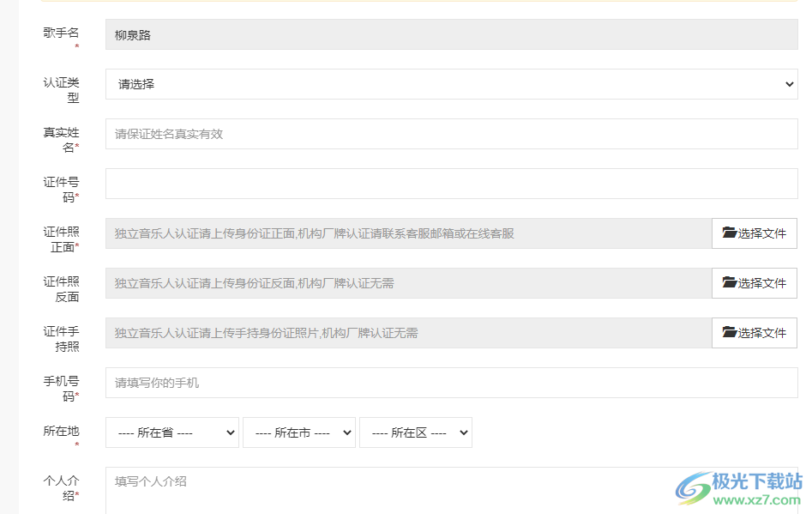Click the 证件照正面 file path field
The height and width of the screenshot is (514, 812).
tap(408, 233)
